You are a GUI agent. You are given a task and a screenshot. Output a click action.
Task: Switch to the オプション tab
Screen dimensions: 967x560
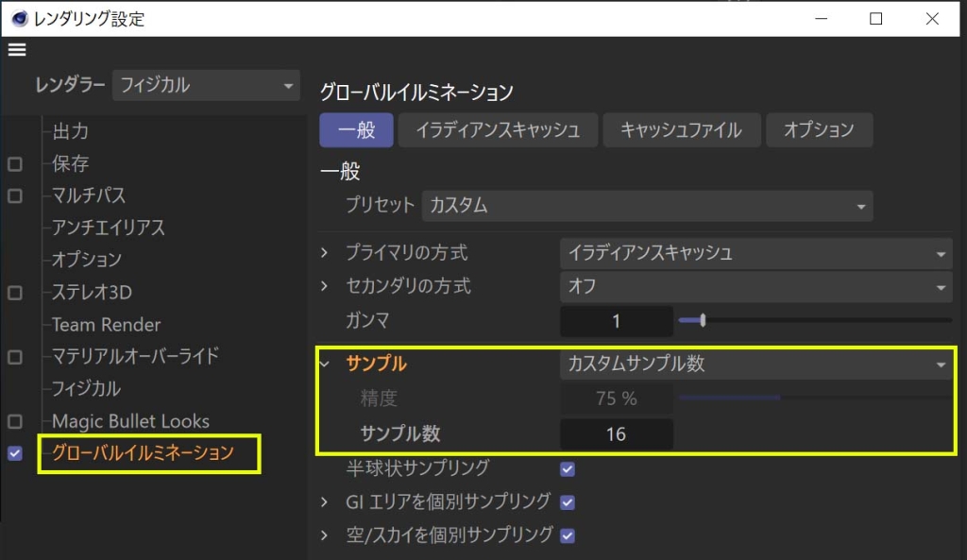pyautogui.click(x=819, y=130)
